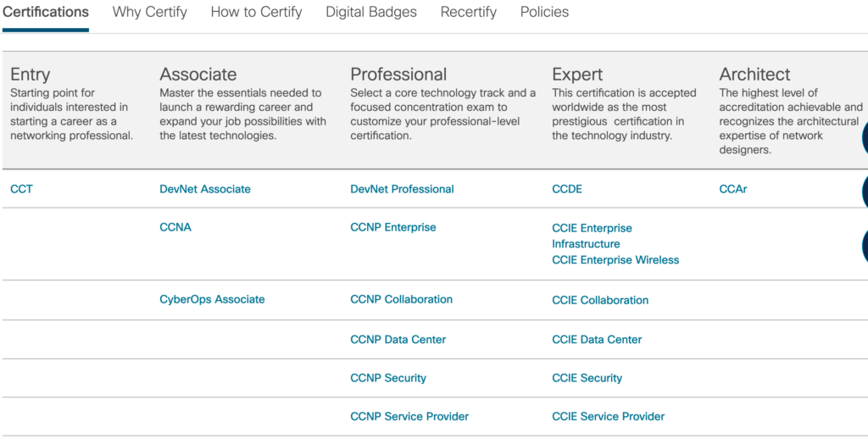Viewport: 868px width, 439px height.
Task: Open the CCNP Enterprise link
Action: 393,227
